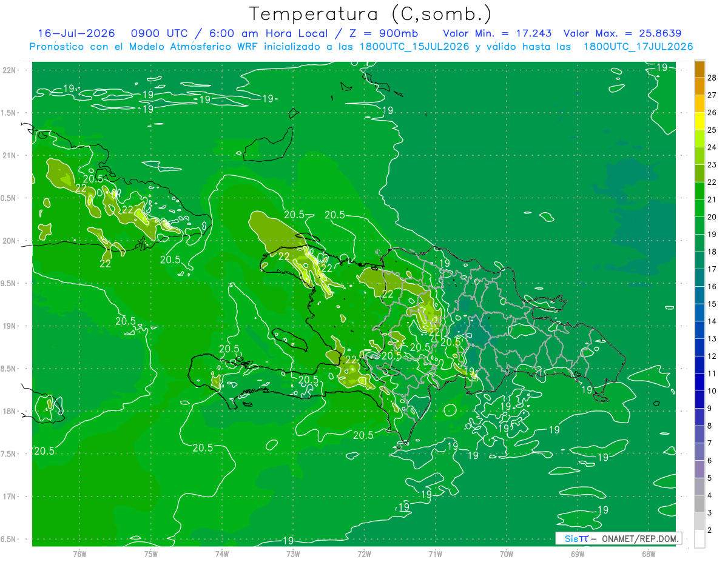The height and width of the screenshot is (562, 728).
Task: Click the lime swatch between 24 and 25
Action: [x=699, y=139]
